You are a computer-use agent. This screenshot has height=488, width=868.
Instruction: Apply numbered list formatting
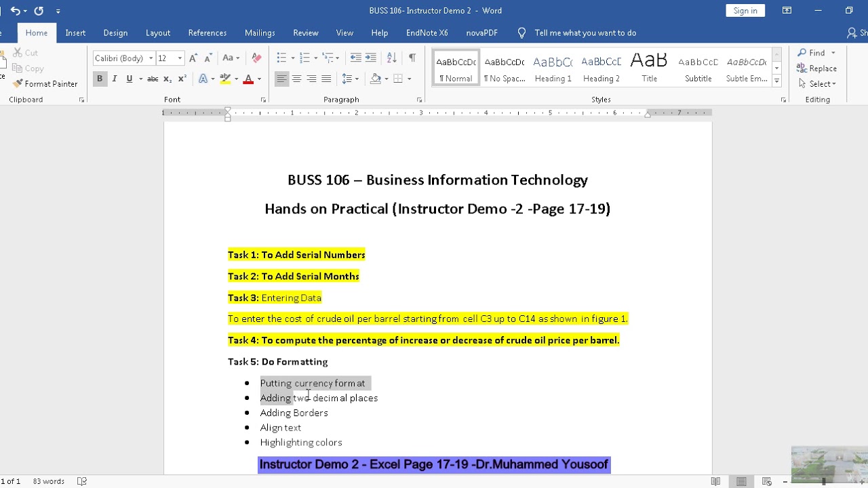[304, 58]
